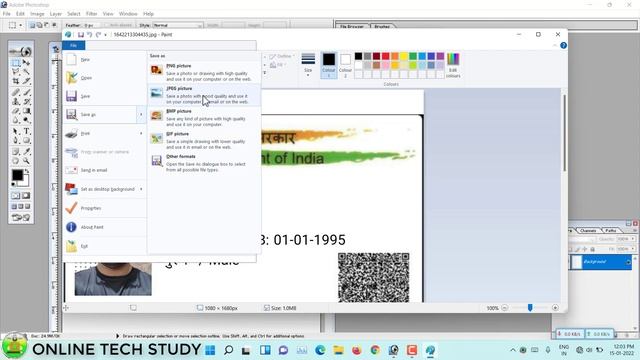The width and height of the screenshot is (640, 360).
Task: Open About Paint entry
Action: click(x=105, y=227)
